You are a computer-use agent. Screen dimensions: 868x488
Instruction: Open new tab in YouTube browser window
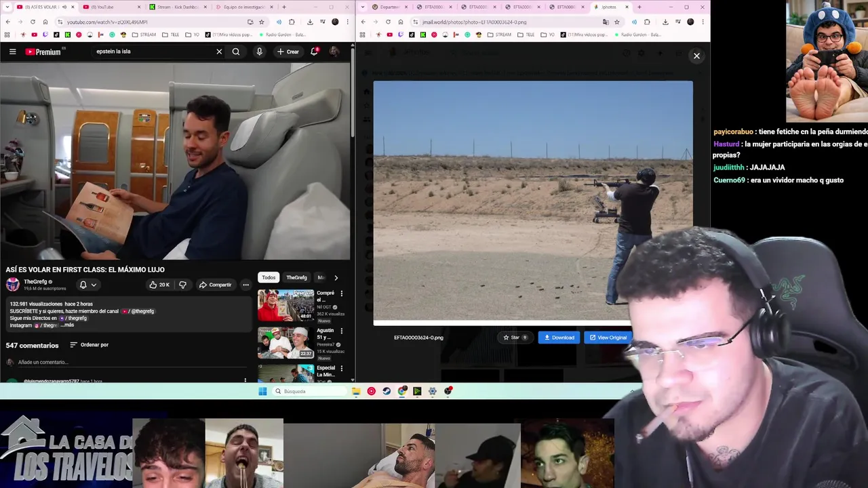coord(283,7)
